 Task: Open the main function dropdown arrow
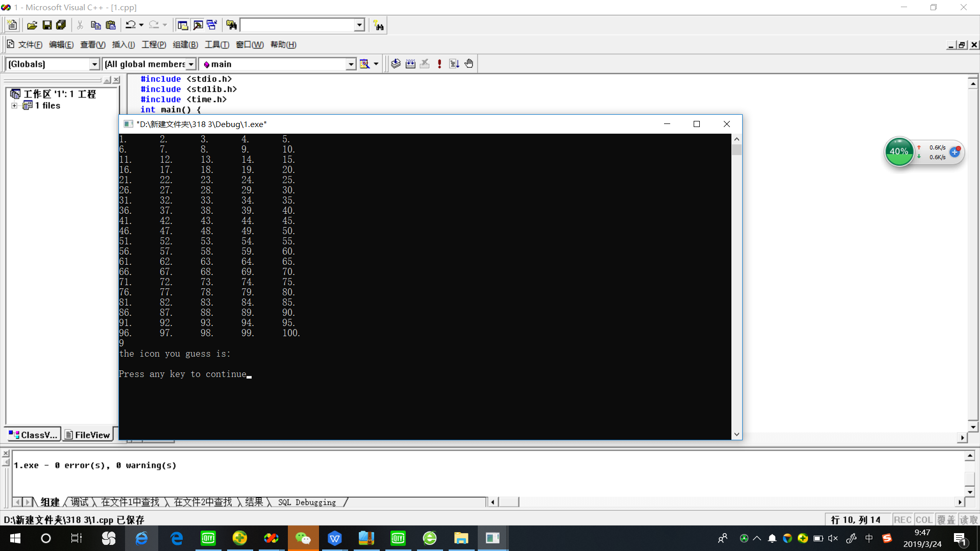(351, 64)
